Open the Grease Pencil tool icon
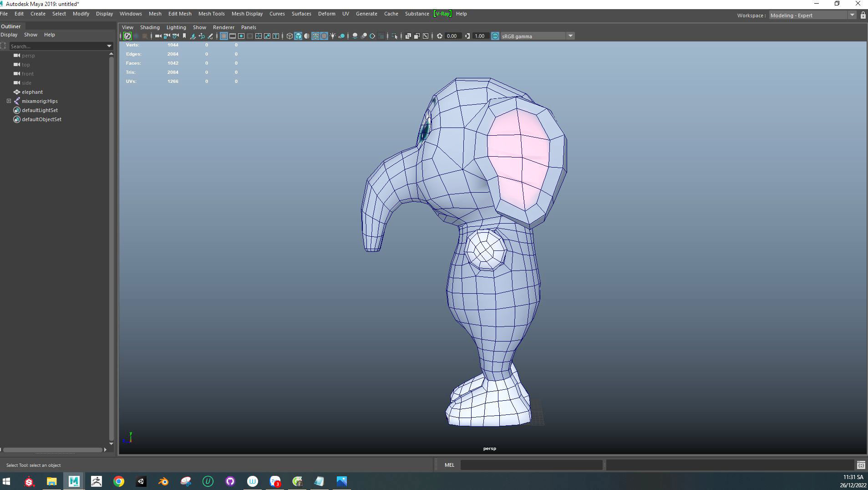 click(x=210, y=36)
